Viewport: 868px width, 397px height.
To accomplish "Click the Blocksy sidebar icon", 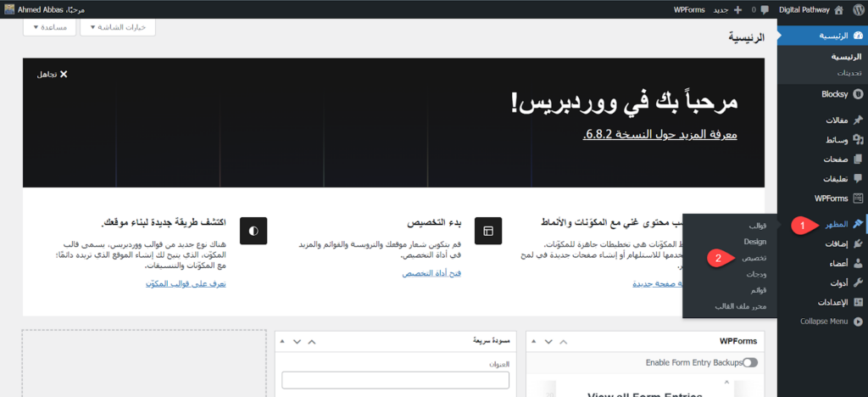I will 858,95.
